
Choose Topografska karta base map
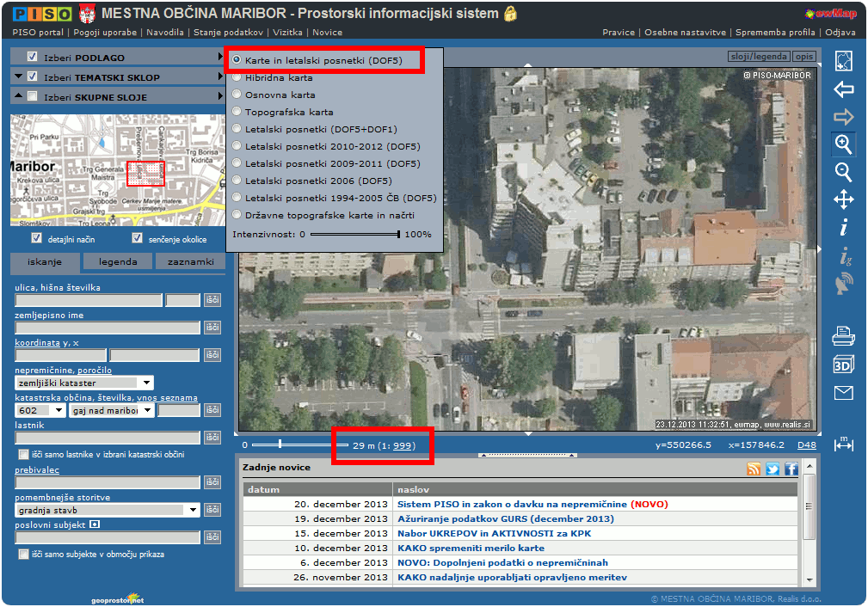click(x=237, y=112)
